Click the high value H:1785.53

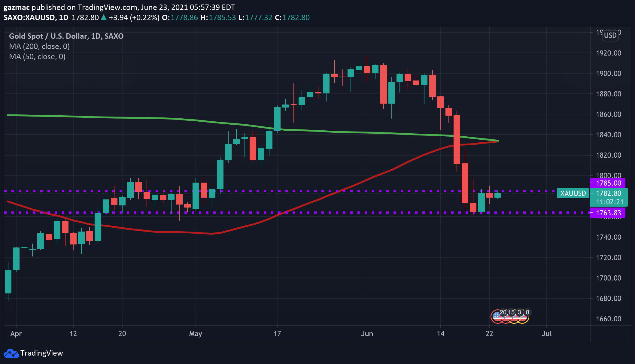pyautogui.click(x=218, y=17)
